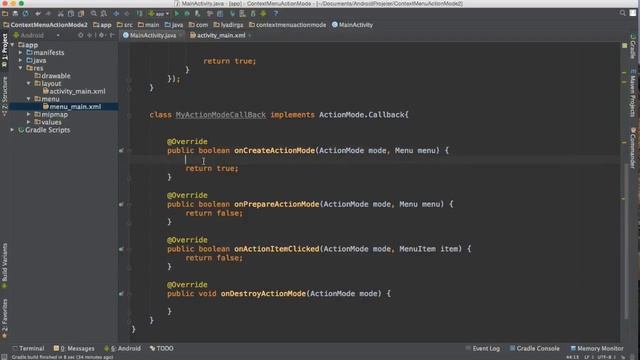Open the Event Log
Screen dimensions: 640x360
[482, 349]
